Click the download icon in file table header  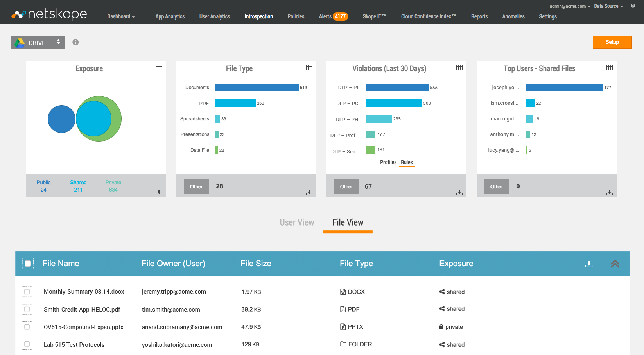tap(589, 264)
